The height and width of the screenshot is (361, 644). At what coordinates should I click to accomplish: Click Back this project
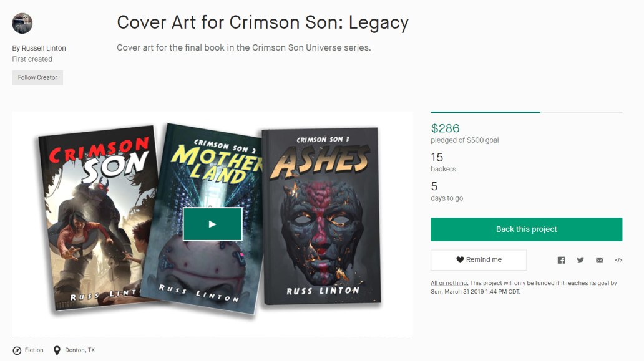coord(525,229)
